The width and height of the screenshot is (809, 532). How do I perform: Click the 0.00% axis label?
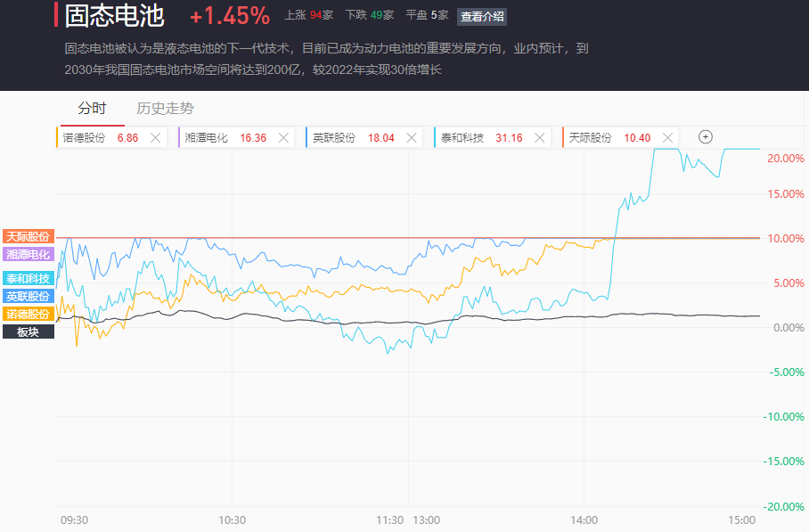tap(789, 328)
